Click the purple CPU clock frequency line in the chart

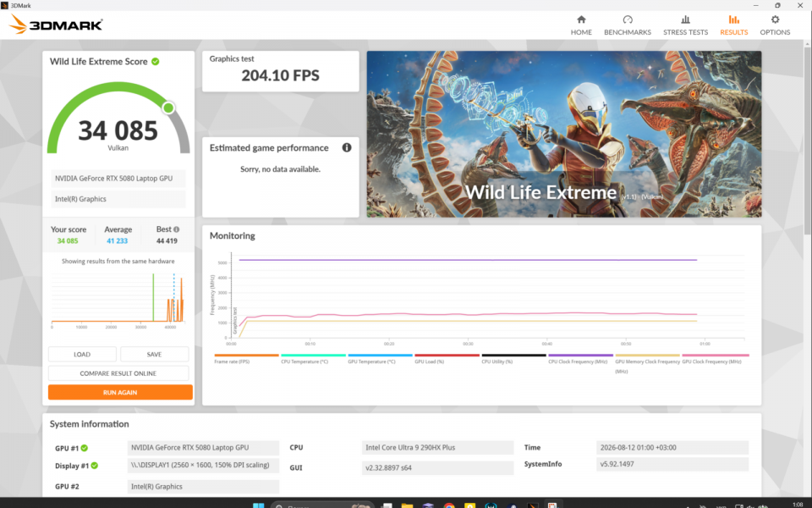pos(468,260)
